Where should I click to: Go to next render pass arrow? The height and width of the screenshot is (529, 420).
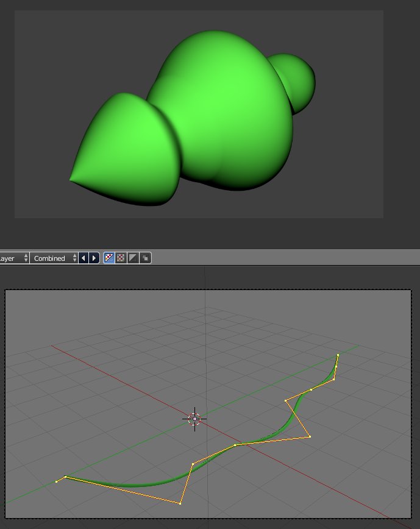94,258
